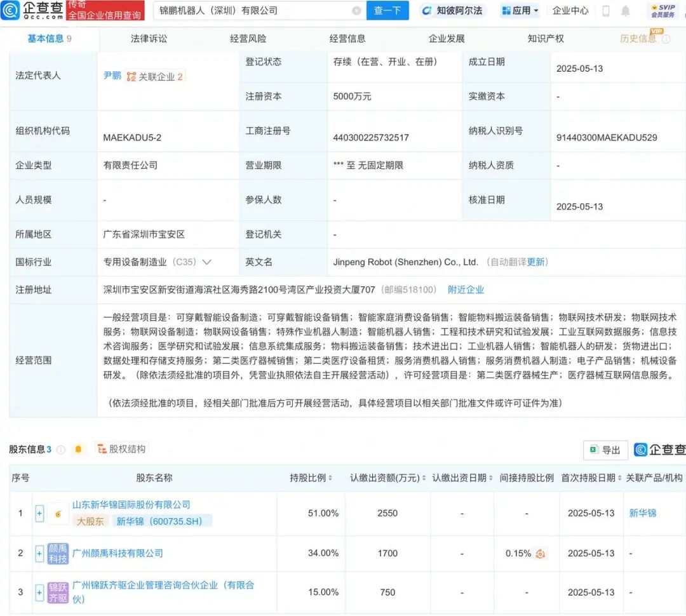Open 知彼阿尔法 link

point(452,11)
